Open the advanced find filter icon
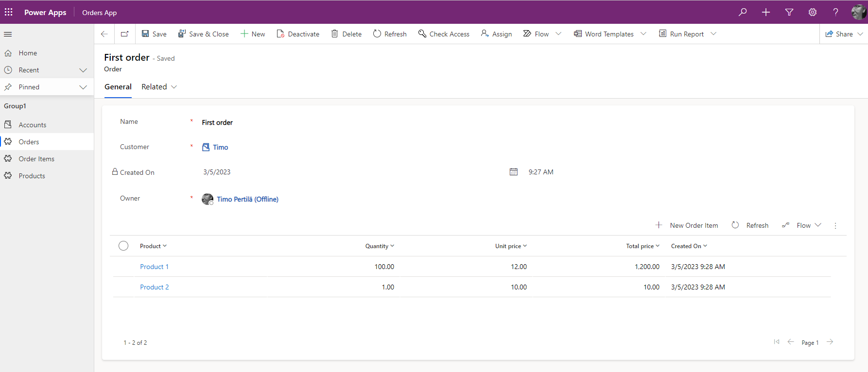 click(789, 12)
